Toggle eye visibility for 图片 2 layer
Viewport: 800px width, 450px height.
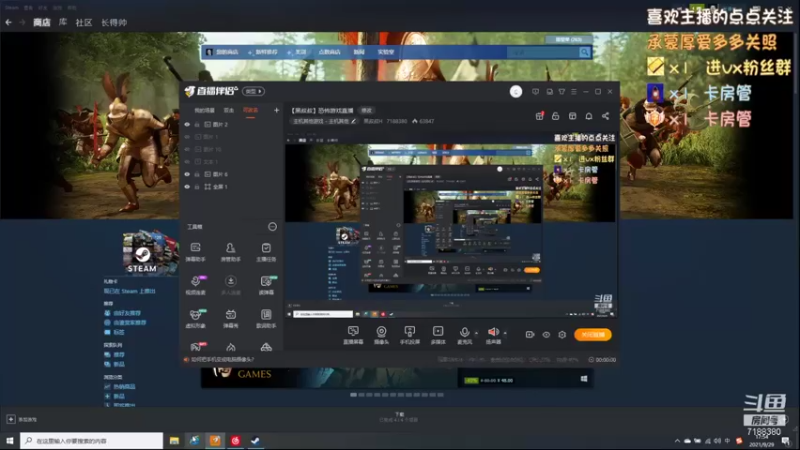click(x=187, y=124)
